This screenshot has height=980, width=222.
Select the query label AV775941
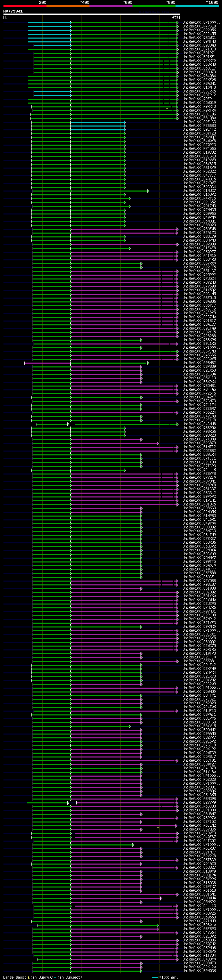coord(13,11)
